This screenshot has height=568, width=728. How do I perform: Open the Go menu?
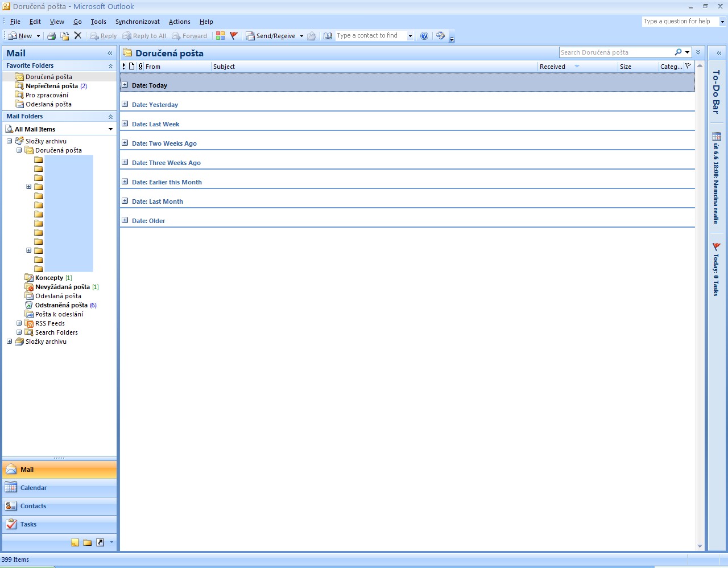pyautogui.click(x=77, y=22)
